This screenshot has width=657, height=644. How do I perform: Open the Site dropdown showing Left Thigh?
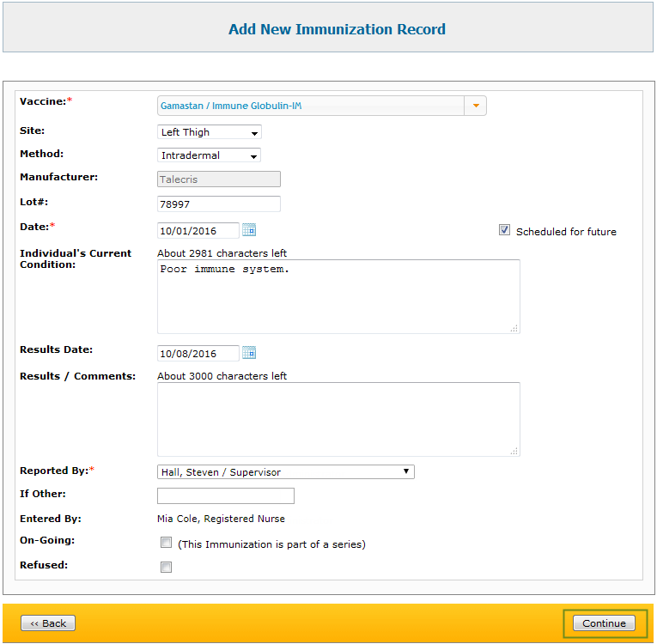pyautogui.click(x=209, y=132)
